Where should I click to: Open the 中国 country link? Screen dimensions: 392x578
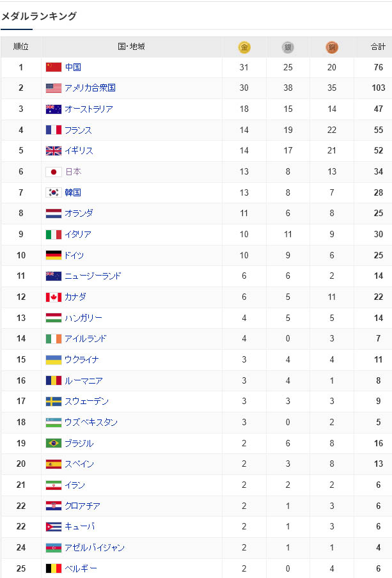pos(73,67)
